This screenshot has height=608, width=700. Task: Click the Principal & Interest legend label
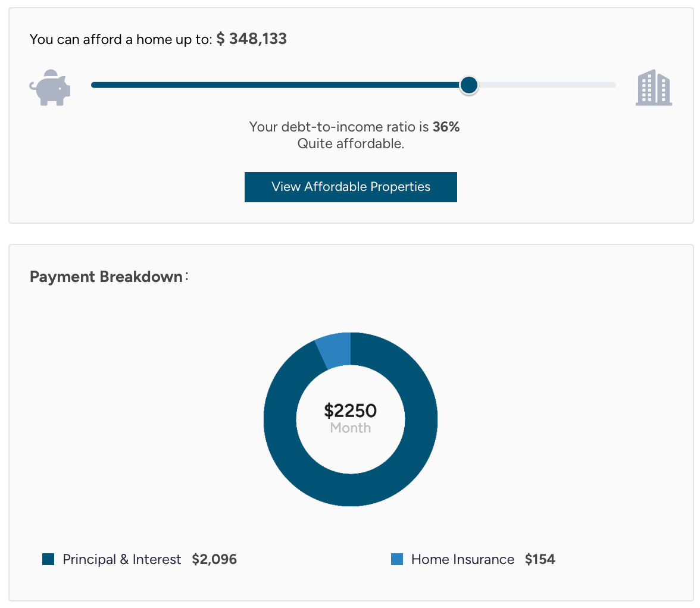tap(122, 559)
